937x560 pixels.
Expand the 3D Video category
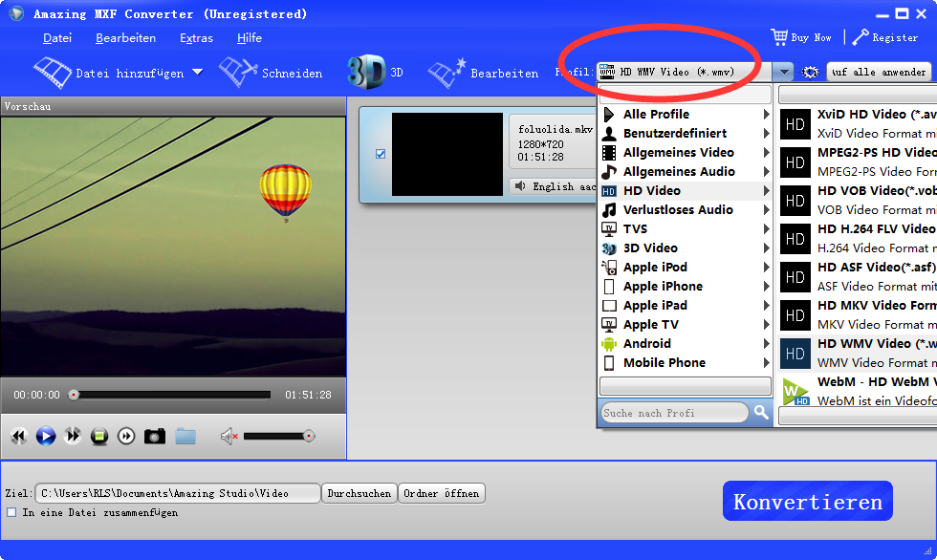[x=686, y=248]
